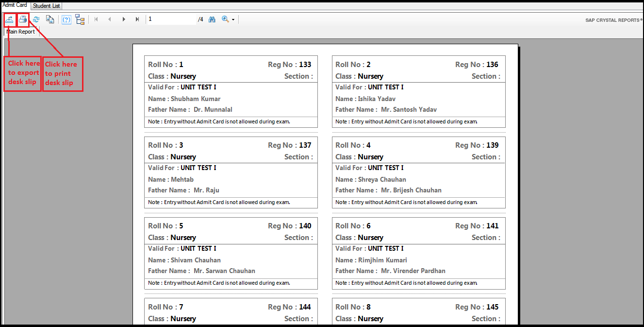The height and width of the screenshot is (327, 644).
Task: Select the student name "Shubham Kumar"
Action: tap(196, 99)
